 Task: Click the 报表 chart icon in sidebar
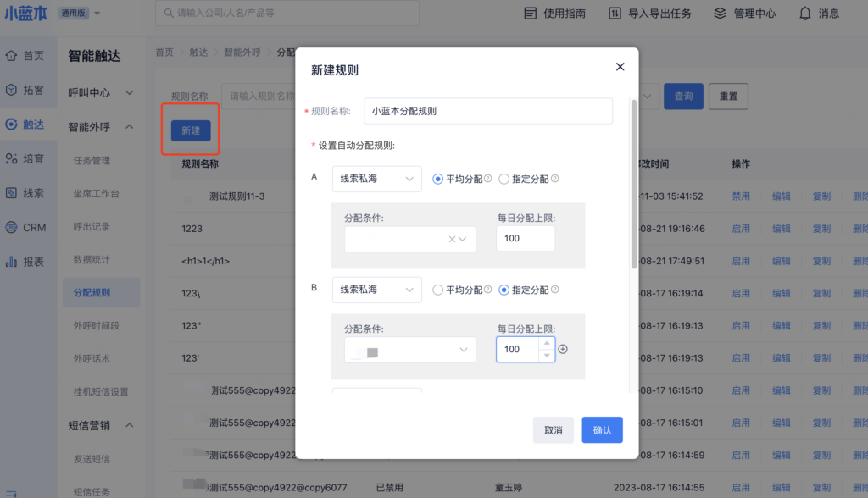coord(11,262)
